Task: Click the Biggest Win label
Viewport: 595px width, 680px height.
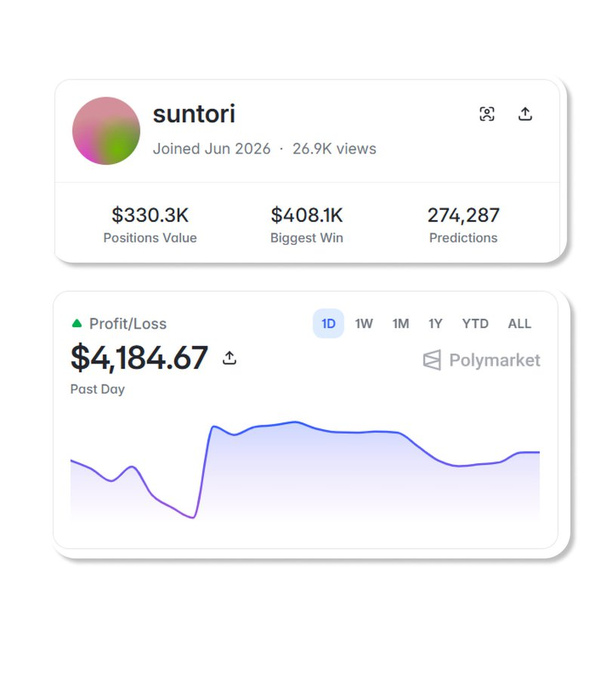Action: click(307, 238)
